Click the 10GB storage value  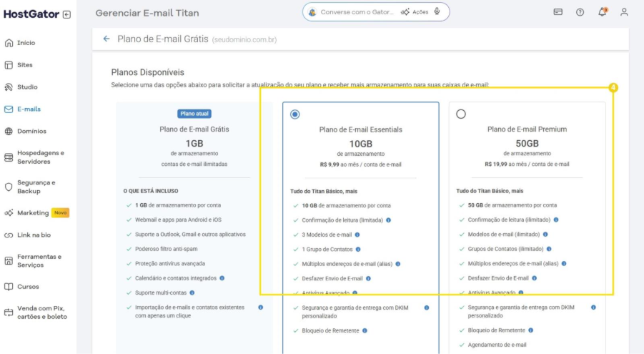pyautogui.click(x=361, y=144)
